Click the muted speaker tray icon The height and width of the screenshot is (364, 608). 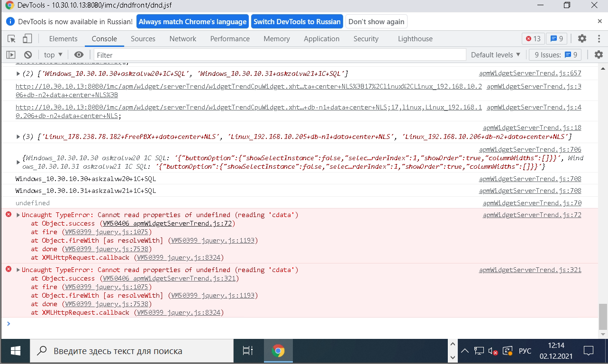[x=493, y=351]
